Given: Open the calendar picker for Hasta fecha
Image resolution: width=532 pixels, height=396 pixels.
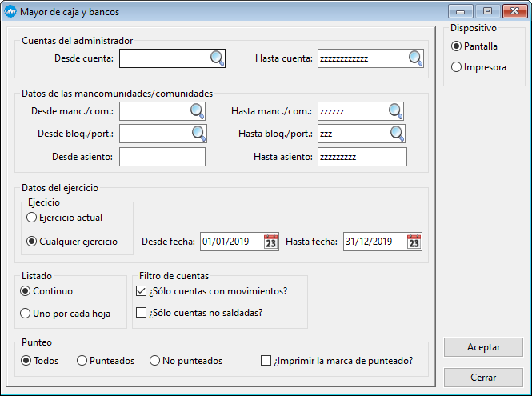Looking at the screenshot, I should point(414,242).
